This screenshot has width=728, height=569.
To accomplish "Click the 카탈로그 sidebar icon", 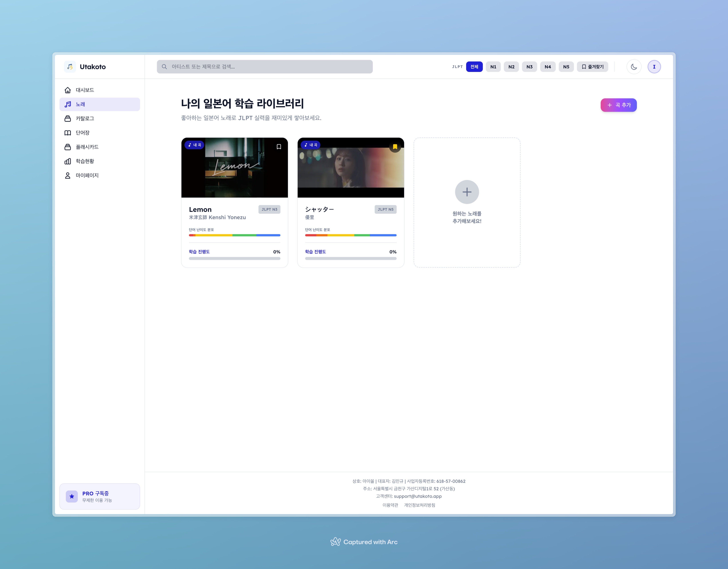I will pyautogui.click(x=68, y=119).
